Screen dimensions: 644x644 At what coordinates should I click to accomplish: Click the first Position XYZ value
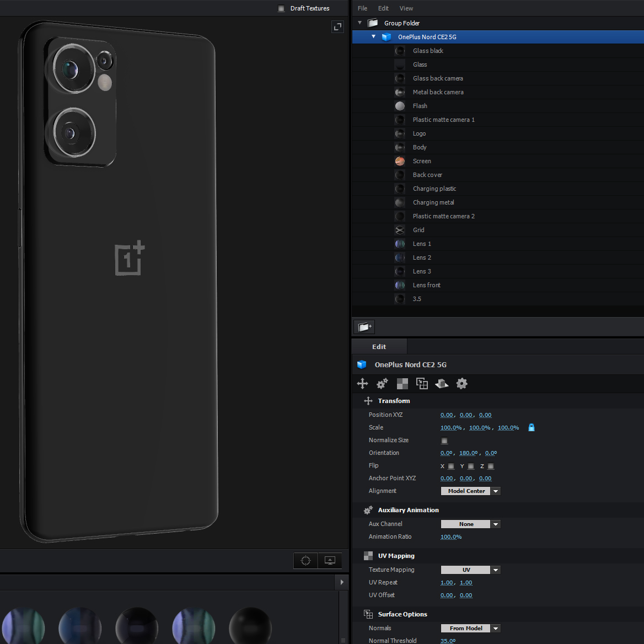[447, 415]
